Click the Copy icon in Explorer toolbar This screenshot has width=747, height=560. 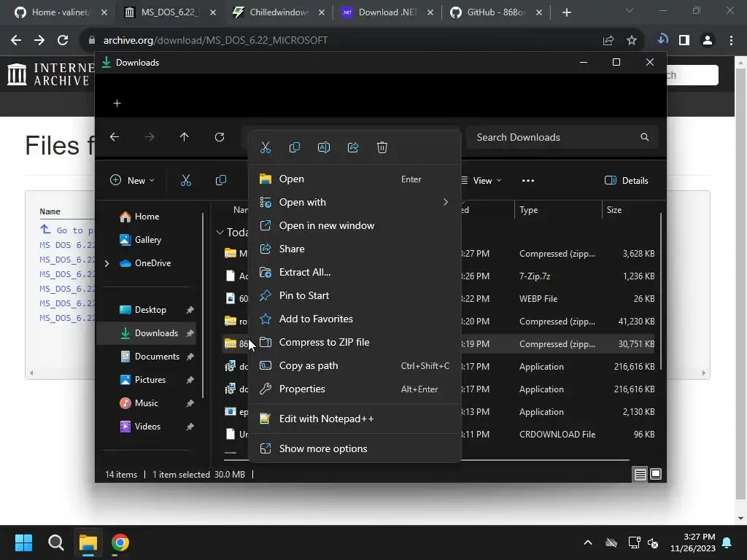pos(221,181)
